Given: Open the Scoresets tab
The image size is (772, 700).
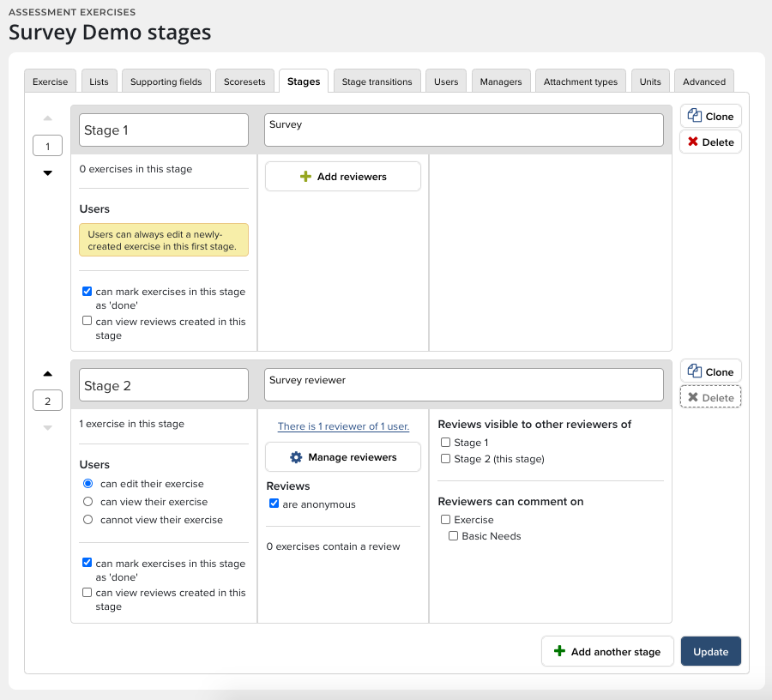Looking at the screenshot, I should click(244, 81).
